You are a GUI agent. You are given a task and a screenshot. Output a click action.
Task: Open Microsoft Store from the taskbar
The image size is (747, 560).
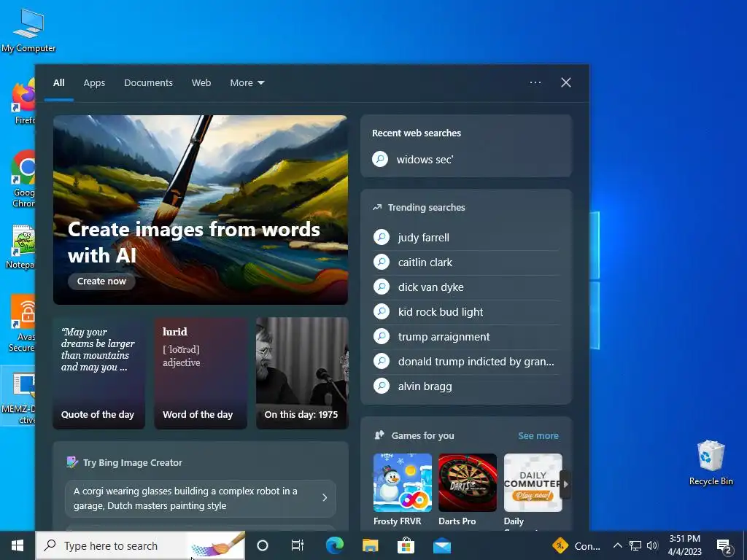coord(406,545)
